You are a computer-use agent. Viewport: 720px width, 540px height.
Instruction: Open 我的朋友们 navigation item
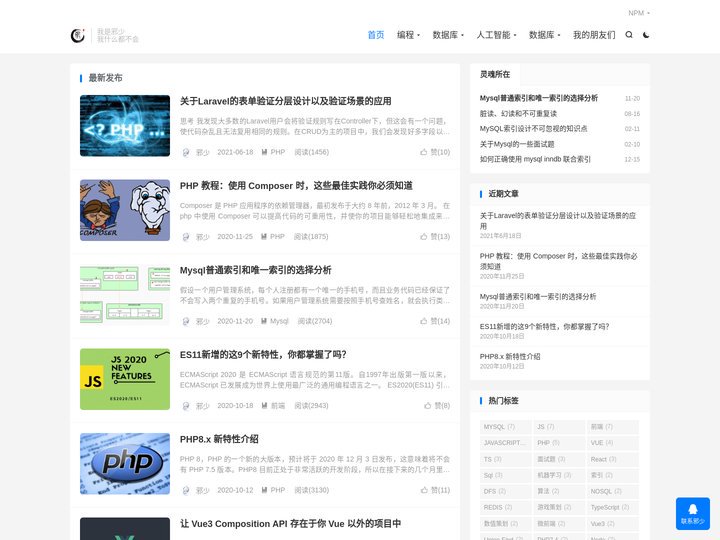tap(594, 35)
